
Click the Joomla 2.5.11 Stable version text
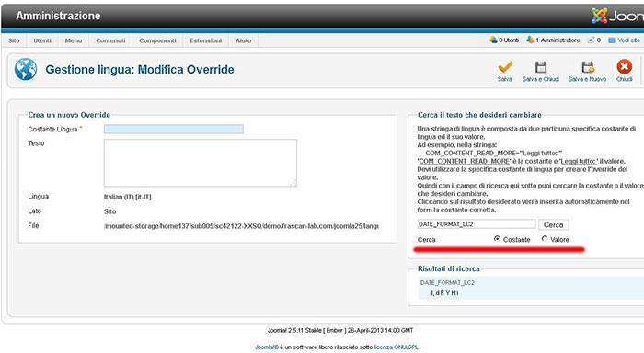coord(340,330)
